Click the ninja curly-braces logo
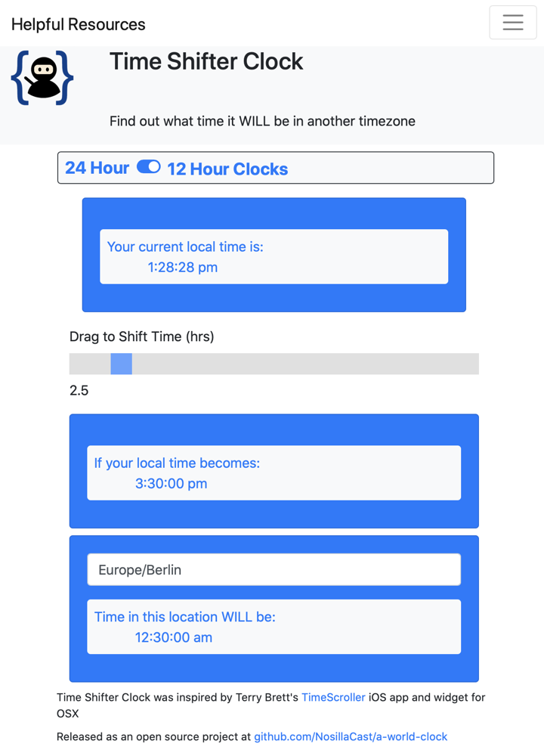The height and width of the screenshot is (756, 544). click(42, 78)
